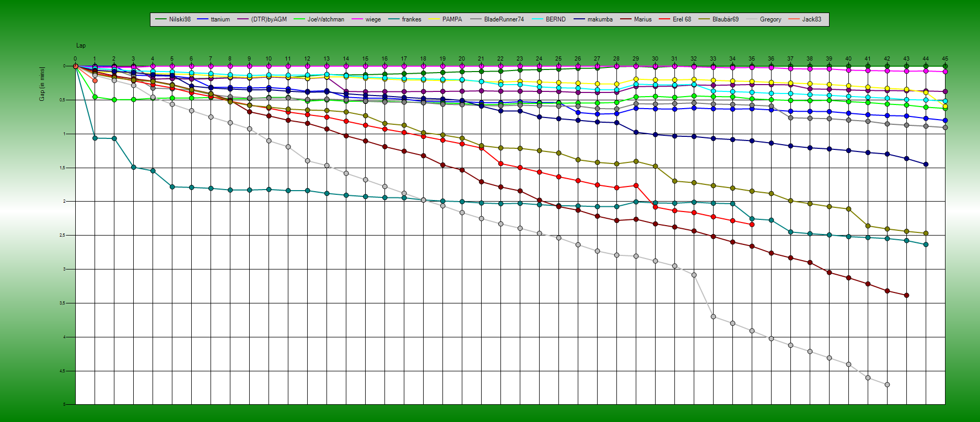Click the Jack83 legend entry
Screen dimensions: 980x422
coord(811,19)
